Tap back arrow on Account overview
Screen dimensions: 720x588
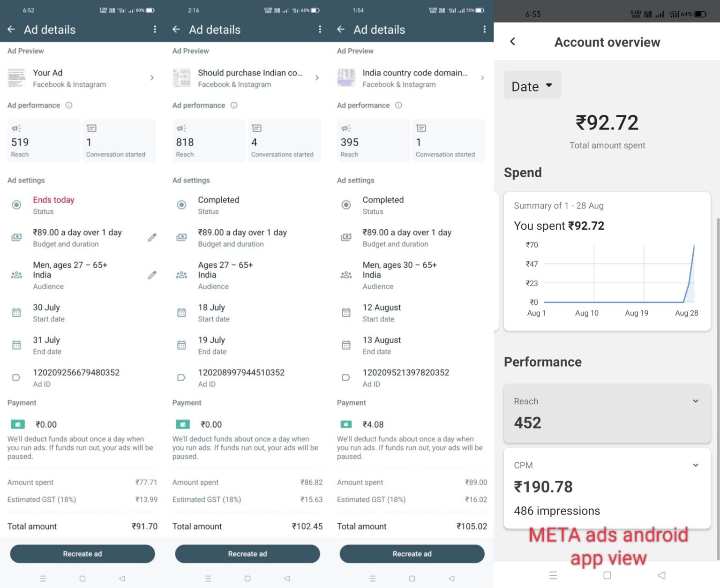coord(513,42)
